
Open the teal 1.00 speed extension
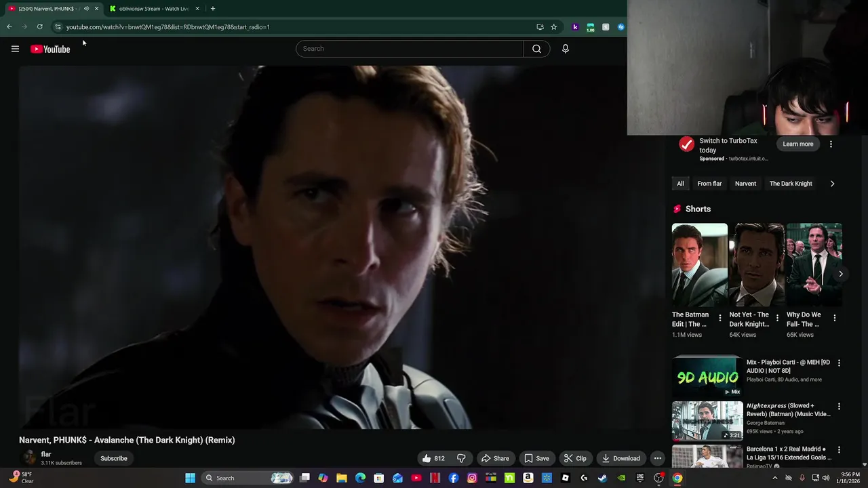coord(591,27)
